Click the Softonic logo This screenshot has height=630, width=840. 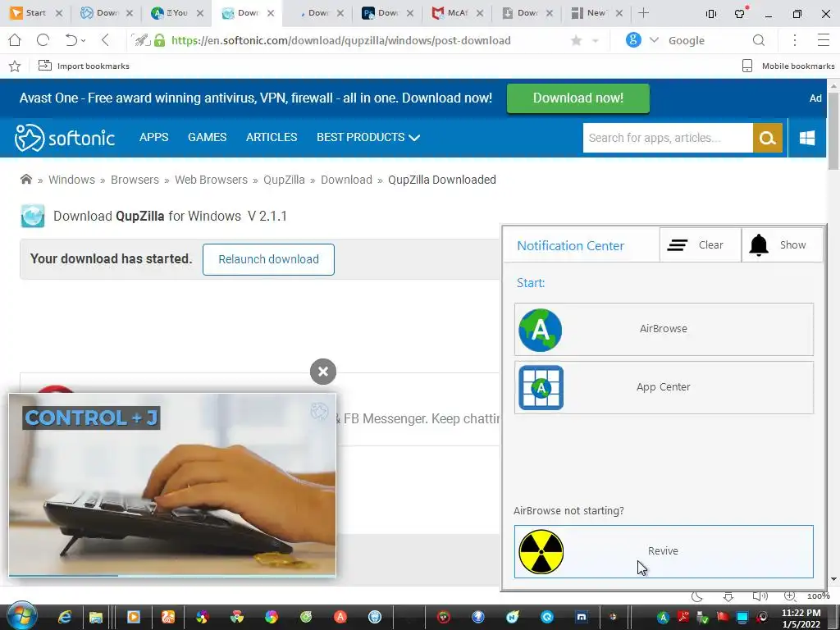click(x=64, y=138)
